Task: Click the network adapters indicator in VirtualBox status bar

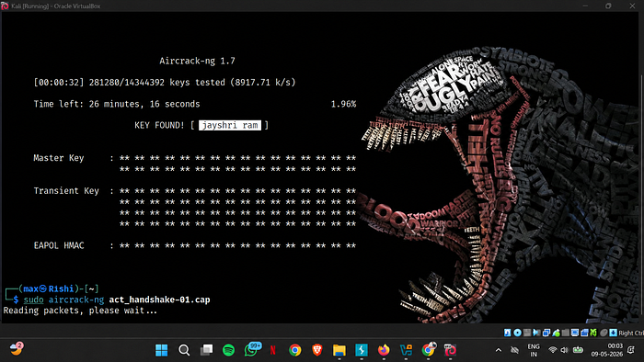Action: pos(546,333)
